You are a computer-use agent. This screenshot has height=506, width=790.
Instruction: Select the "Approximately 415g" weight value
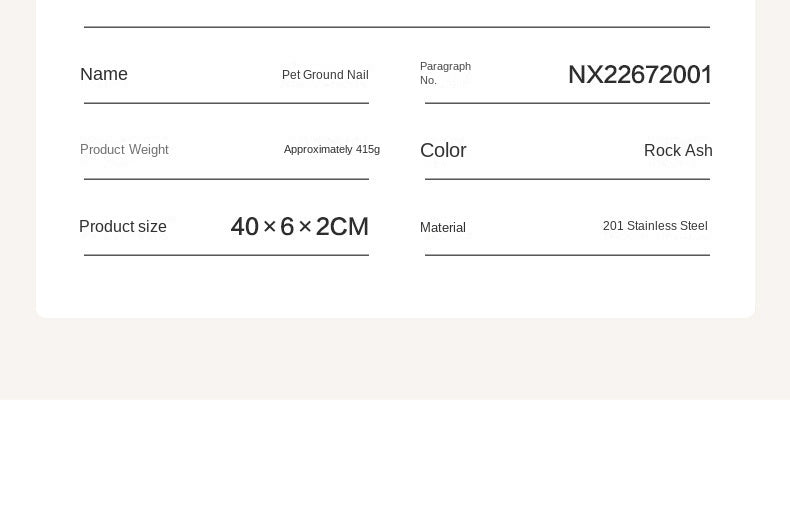331,150
